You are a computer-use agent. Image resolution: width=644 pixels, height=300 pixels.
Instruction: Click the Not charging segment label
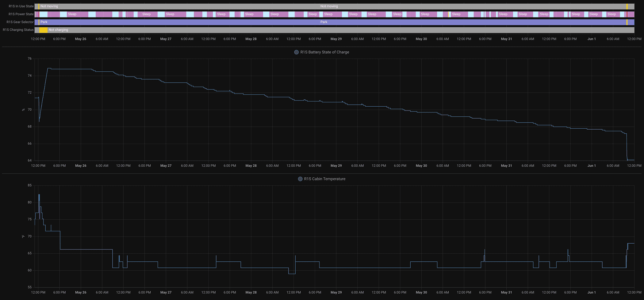[x=58, y=30]
